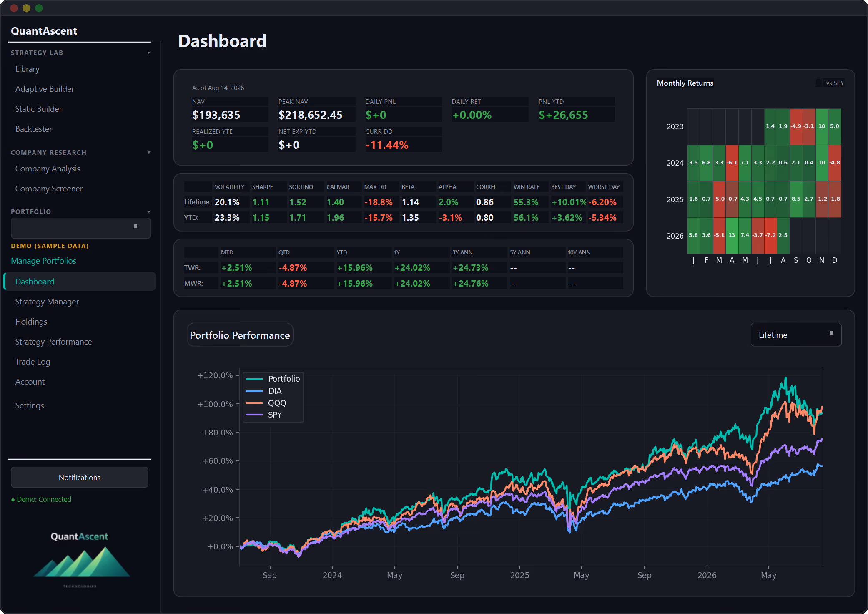Click the 2025 year label in heatmap
This screenshot has height=614, width=868.
point(675,199)
